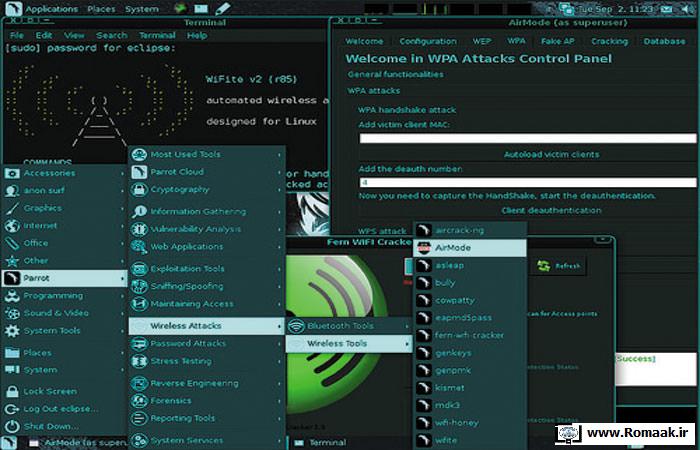Switch to AirMode Configuration tab
The image size is (700, 450).
tap(428, 41)
